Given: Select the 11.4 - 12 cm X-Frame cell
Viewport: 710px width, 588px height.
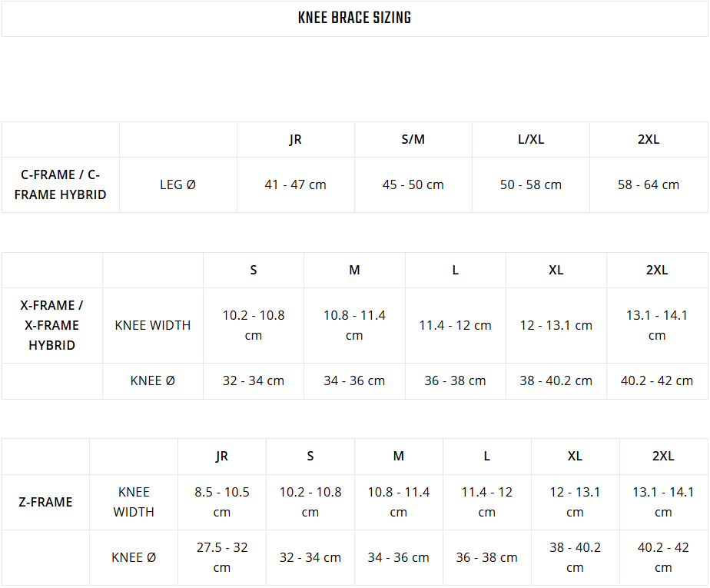Looking at the screenshot, I should coord(455,325).
